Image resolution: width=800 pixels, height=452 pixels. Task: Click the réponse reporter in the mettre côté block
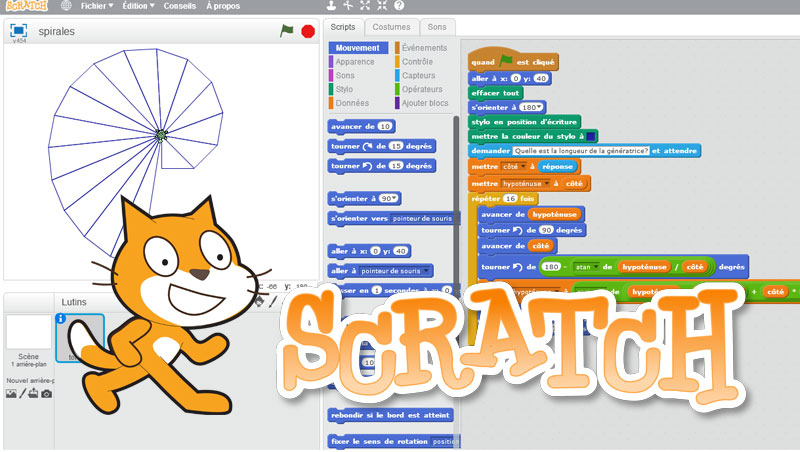[x=558, y=167]
